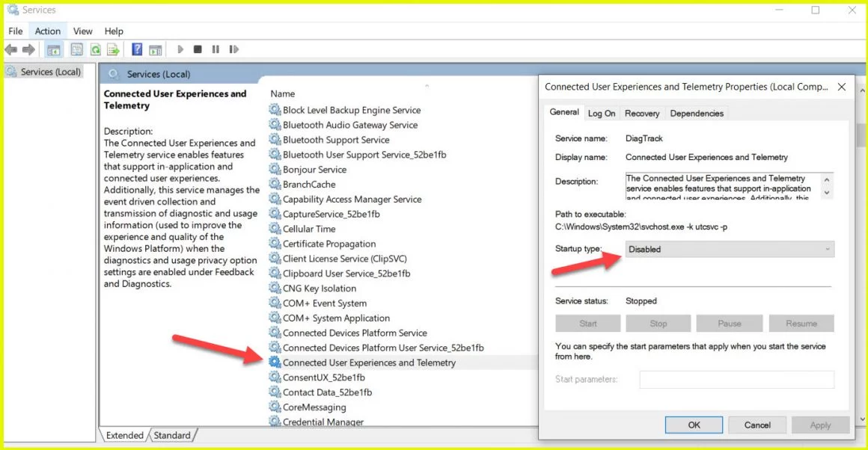The image size is (868, 450).
Task: Click the Start button in Properties dialog
Action: pos(588,324)
